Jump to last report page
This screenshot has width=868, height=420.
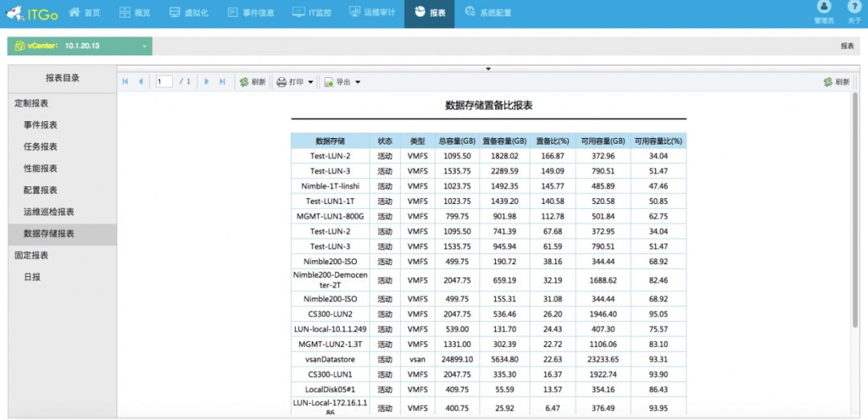(222, 82)
